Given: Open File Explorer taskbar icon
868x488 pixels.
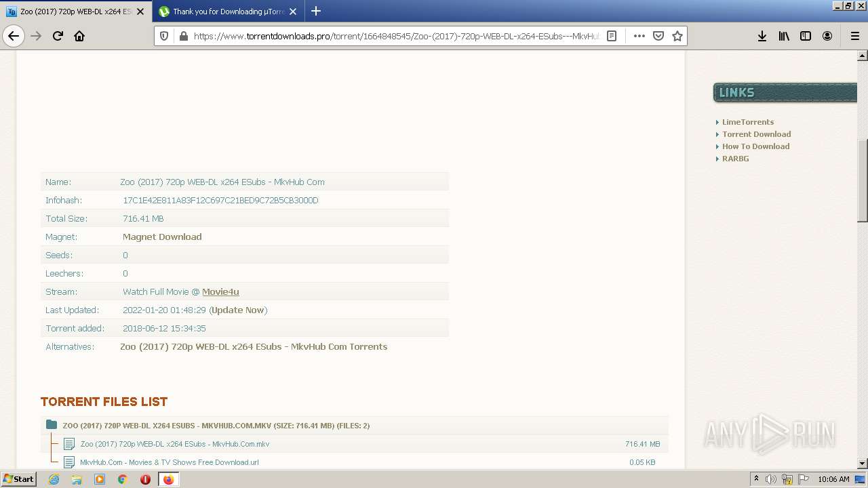Looking at the screenshot, I should pyautogui.click(x=77, y=479).
